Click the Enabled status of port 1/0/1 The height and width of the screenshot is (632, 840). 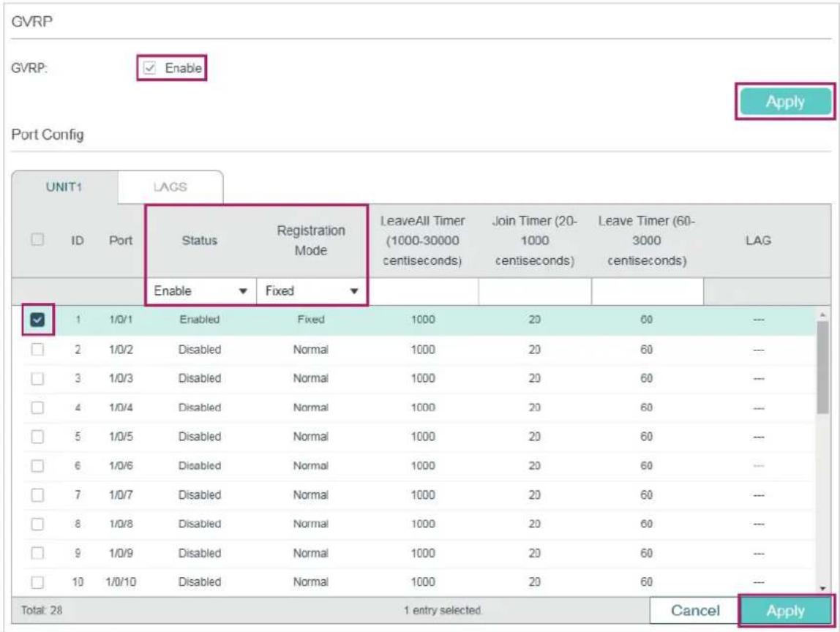(x=199, y=320)
